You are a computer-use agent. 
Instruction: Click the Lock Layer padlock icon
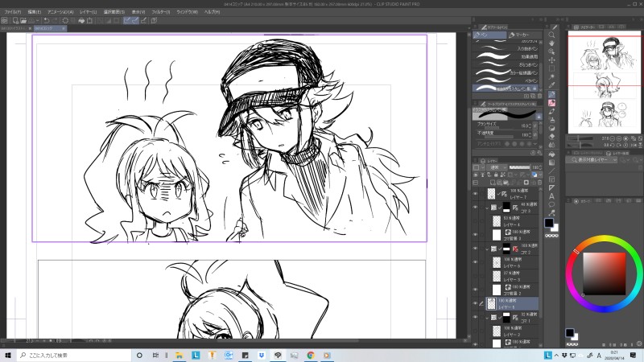[x=496, y=175]
